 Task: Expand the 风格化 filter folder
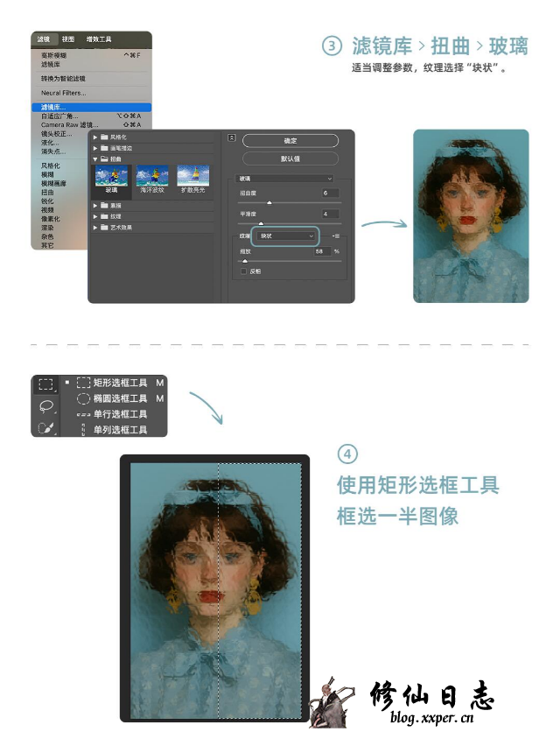pos(95,137)
